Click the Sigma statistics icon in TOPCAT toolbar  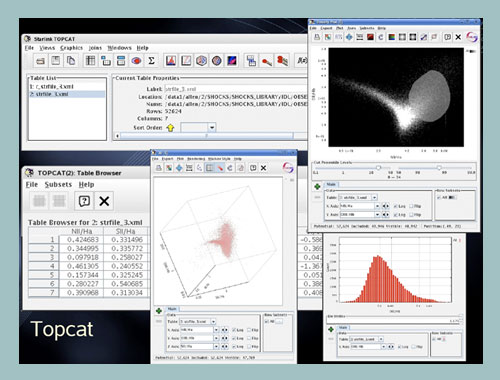[x=151, y=61]
